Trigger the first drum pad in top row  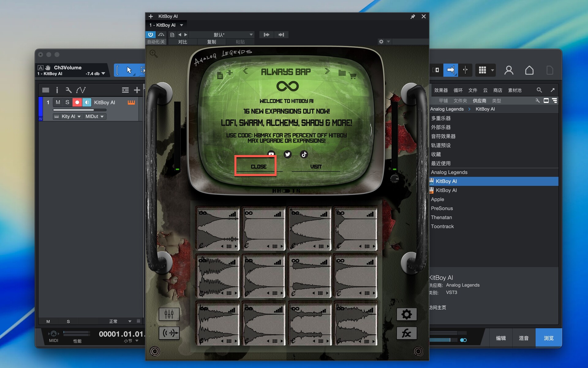coord(218,229)
